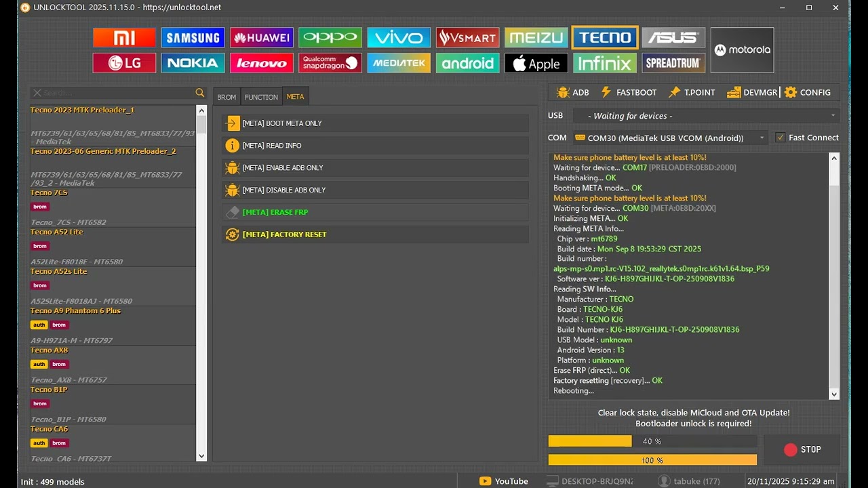868x488 pixels.
Task: Select Tecno 2023 MTK Preloader_1 model
Action: tap(113, 126)
